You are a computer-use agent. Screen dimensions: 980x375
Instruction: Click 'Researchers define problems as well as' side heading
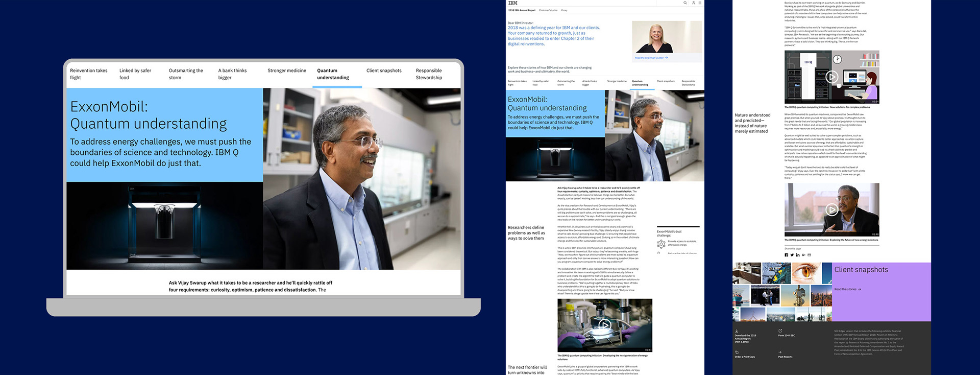(526, 233)
